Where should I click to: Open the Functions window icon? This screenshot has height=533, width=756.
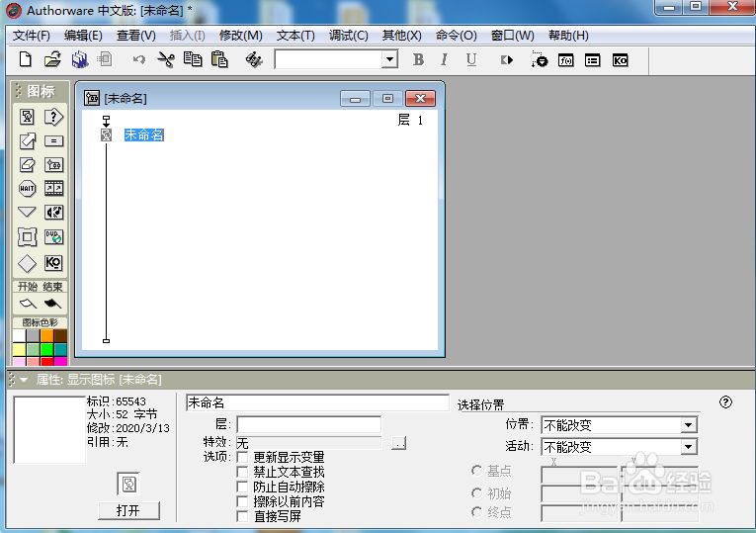[565, 60]
